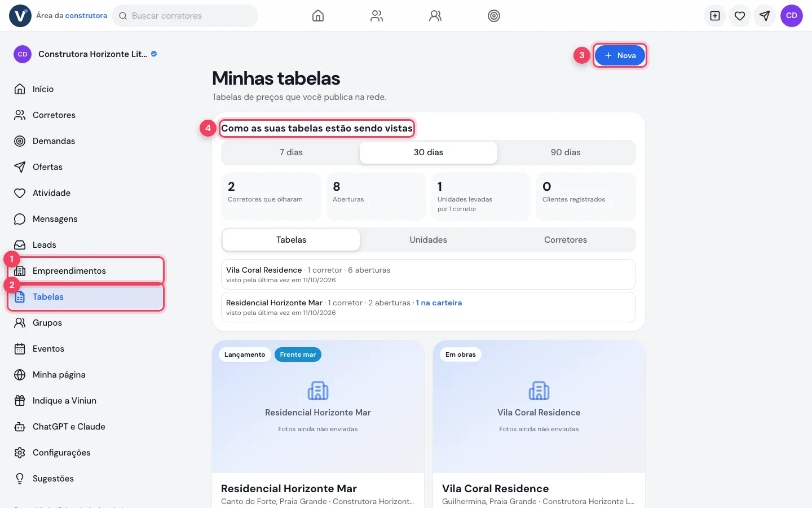Open Configurações in the sidebar
The width and height of the screenshot is (812, 508).
point(86,453)
